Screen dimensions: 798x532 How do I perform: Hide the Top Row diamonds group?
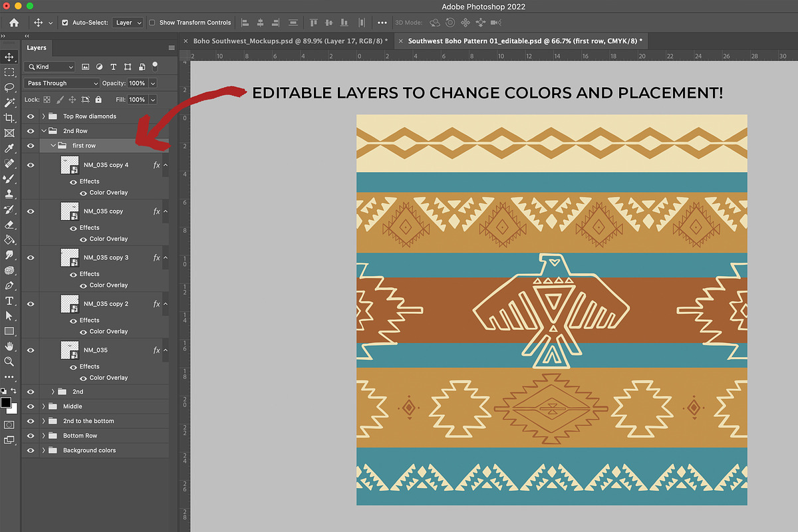[x=31, y=116]
